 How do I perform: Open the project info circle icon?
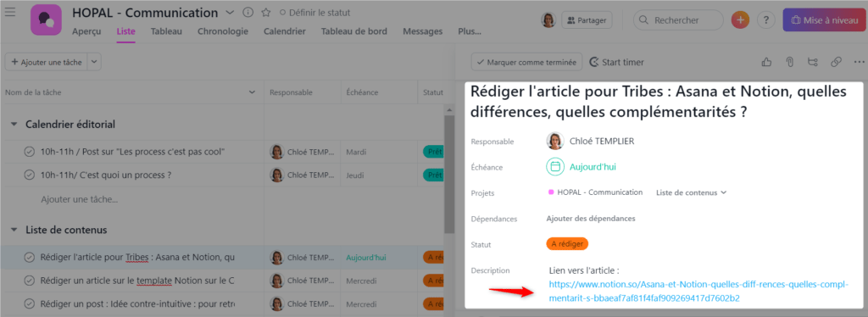point(248,12)
